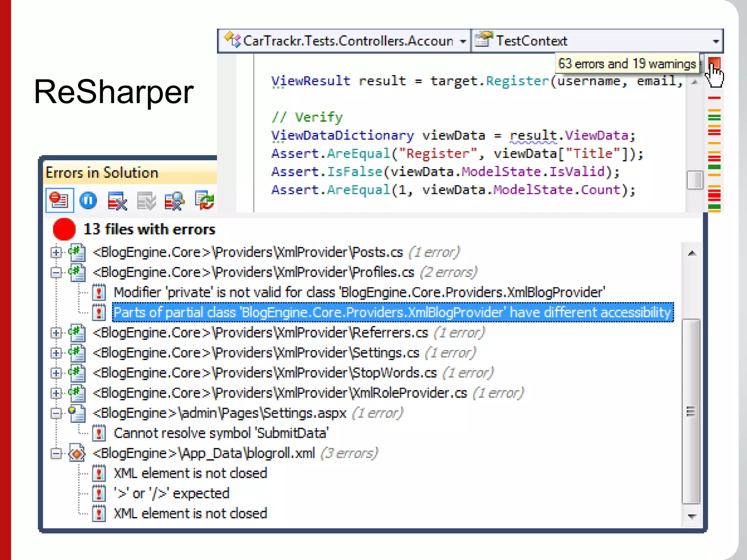Open the TestContext members dropdown arrow
Image resolution: width=747 pixels, height=560 pixels.
[x=716, y=41]
